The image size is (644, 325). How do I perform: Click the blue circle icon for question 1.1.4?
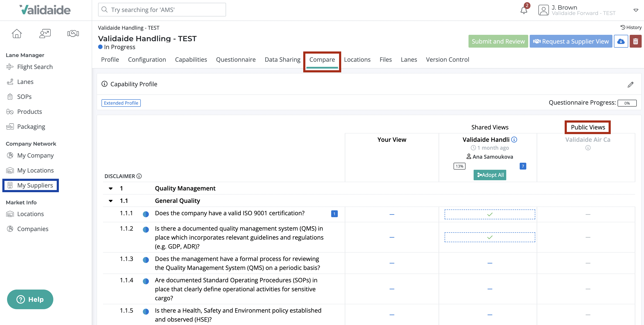pos(146,281)
